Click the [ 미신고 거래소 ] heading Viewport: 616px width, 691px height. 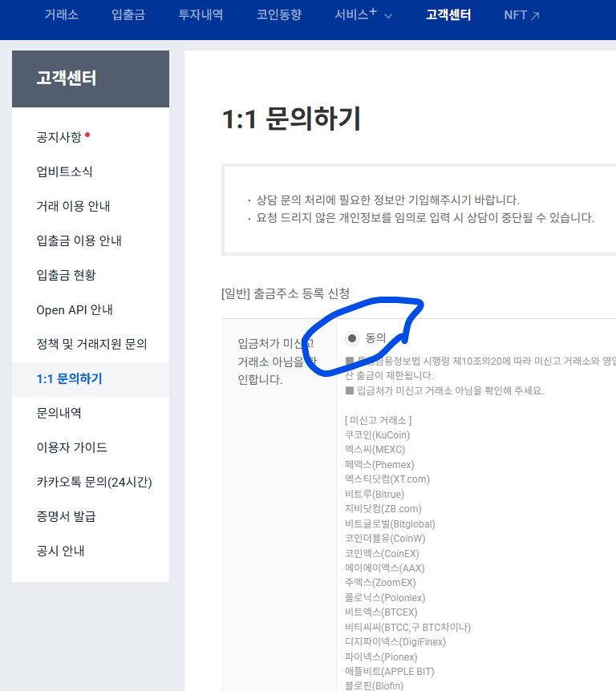[x=378, y=420]
